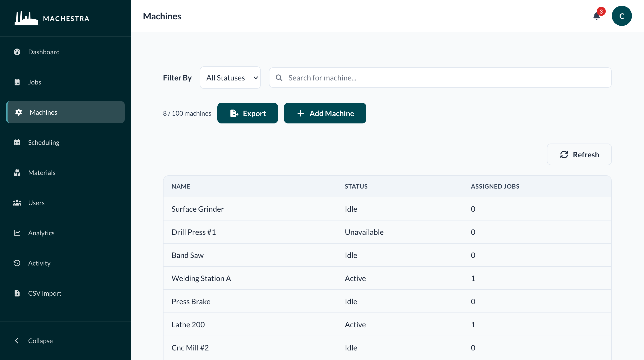The width and height of the screenshot is (644, 360).
Task: Open the Scheduling calendar icon
Action: (17, 142)
